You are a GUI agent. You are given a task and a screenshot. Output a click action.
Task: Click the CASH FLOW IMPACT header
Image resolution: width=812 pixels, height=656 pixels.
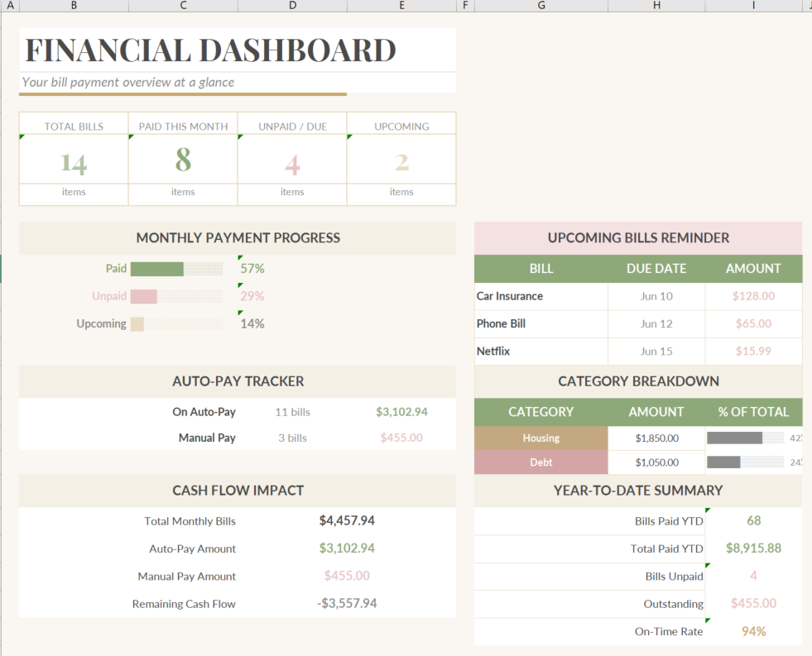[x=238, y=491]
